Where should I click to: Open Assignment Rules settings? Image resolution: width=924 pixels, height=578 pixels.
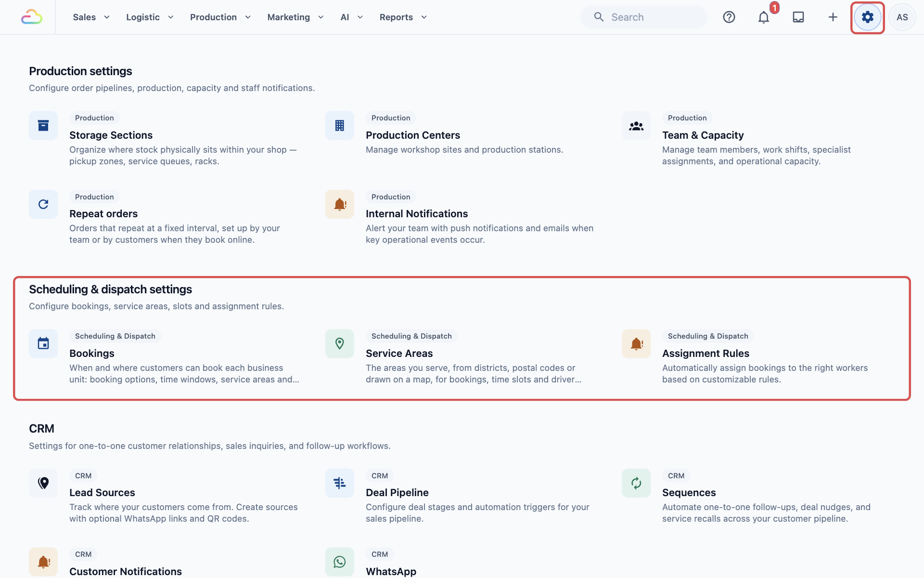706,354
